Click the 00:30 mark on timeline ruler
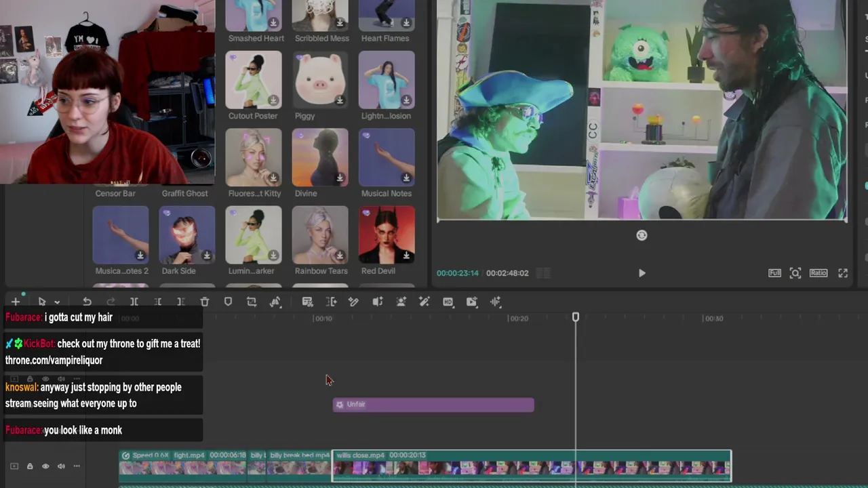This screenshot has height=488, width=868. coord(714,319)
